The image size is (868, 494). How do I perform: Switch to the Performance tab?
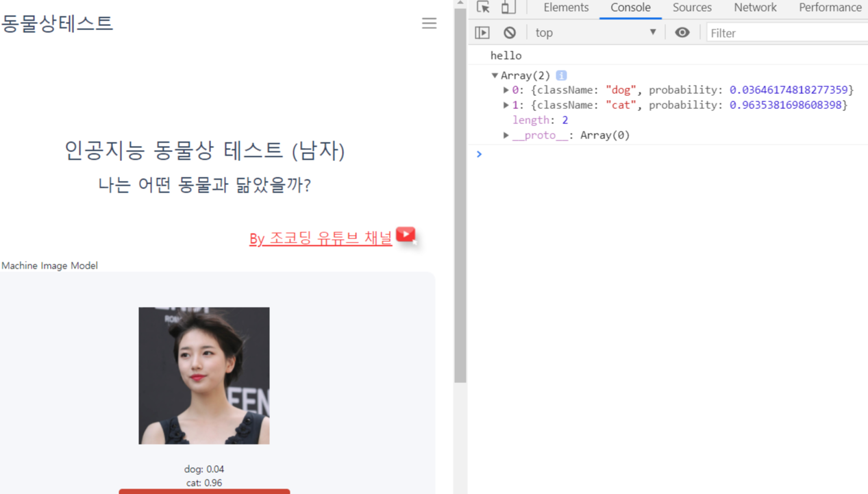point(830,8)
